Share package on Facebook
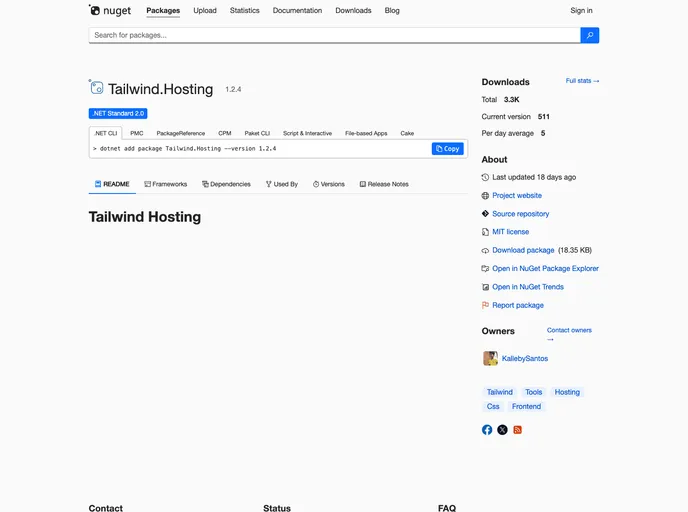The image size is (688, 512). (487, 430)
